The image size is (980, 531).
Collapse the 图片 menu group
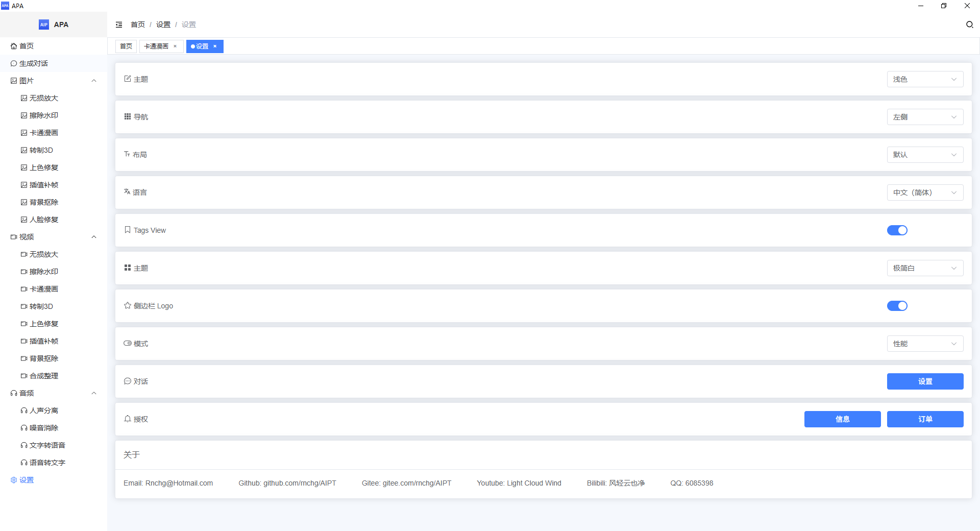point(54,81)
